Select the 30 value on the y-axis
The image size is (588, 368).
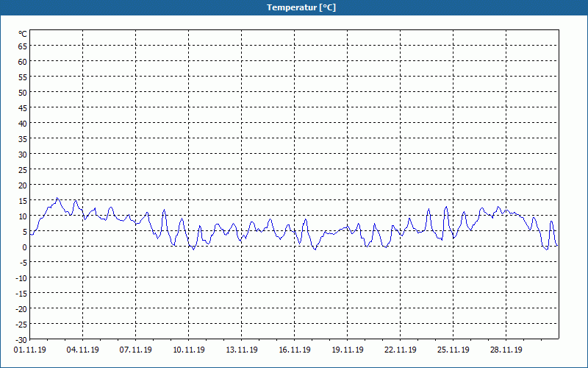pyautogui.click(x=23, y=155)
